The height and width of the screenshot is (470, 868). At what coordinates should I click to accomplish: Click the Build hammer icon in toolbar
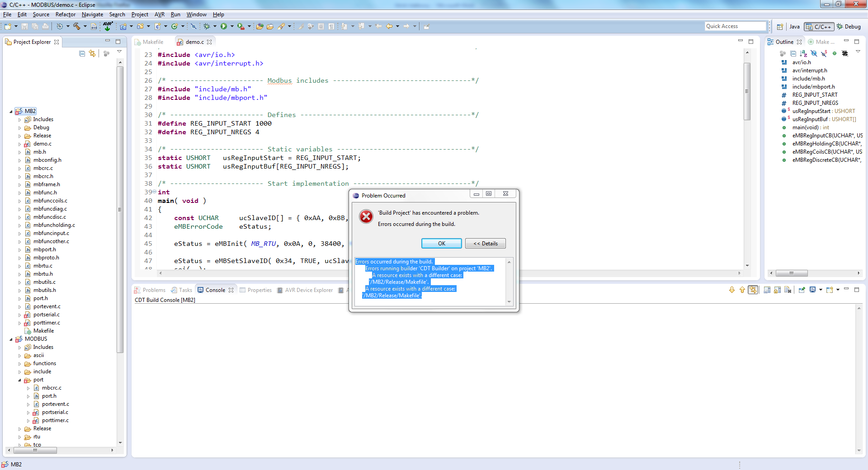[x=77, y=27]
